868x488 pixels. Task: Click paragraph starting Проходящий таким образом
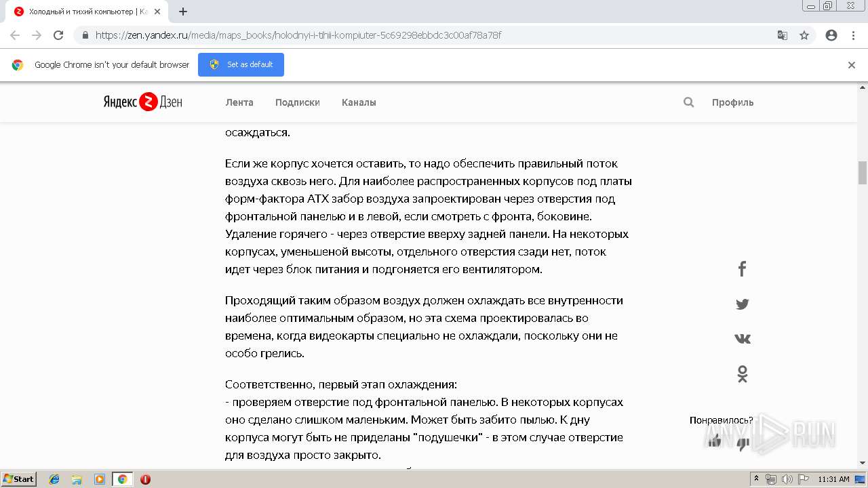tap(424, 327)
